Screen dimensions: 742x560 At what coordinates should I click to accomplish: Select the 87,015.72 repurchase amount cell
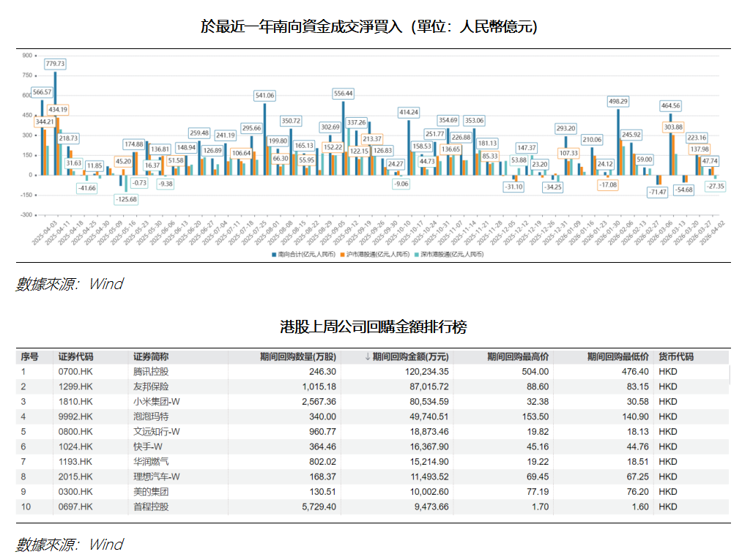point(428,387)
